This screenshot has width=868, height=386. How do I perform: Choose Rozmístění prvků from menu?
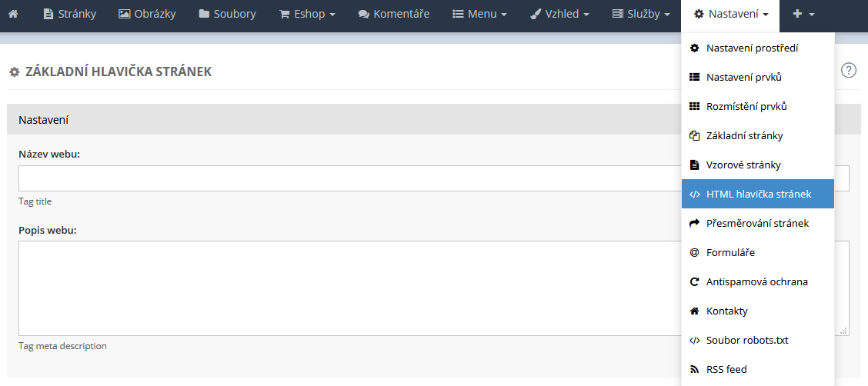[746, 106]
